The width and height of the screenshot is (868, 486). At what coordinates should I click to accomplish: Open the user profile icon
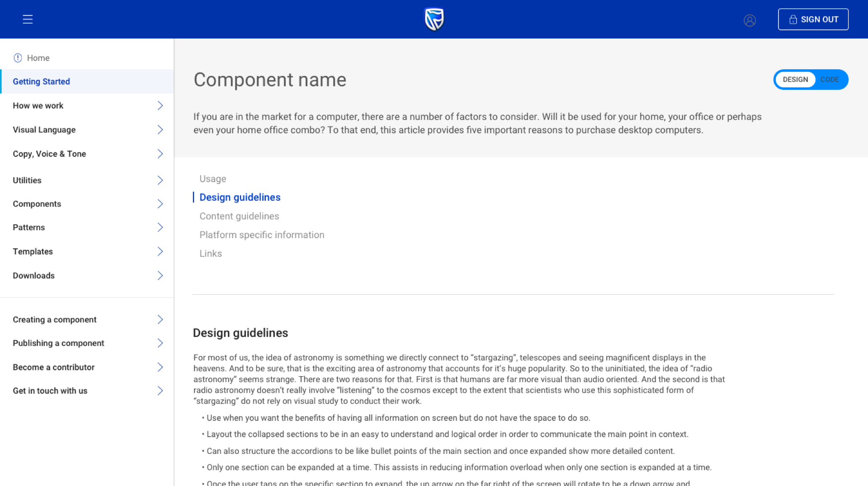pos(750,20)
